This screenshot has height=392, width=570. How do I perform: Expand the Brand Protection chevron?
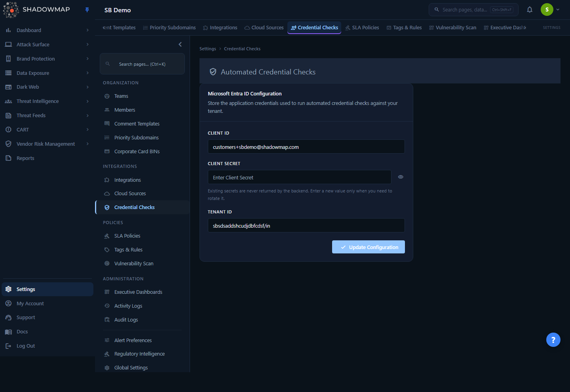tap(87, 59)
